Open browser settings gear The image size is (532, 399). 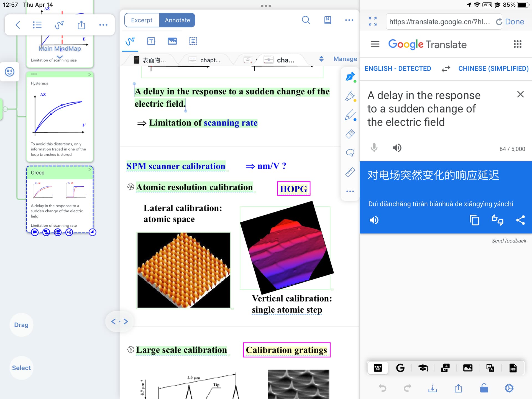(x=509, y=388)
